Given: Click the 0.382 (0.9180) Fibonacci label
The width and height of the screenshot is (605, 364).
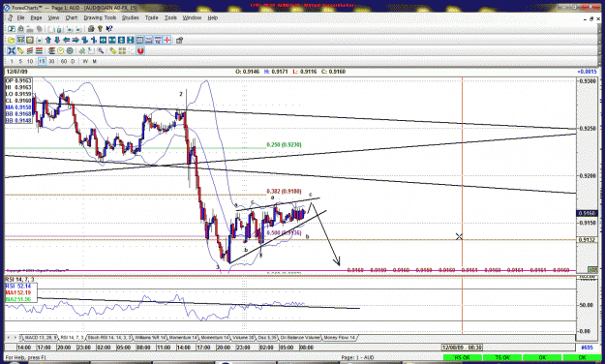Looking at the screenshot, I should [x=284, y=191].
